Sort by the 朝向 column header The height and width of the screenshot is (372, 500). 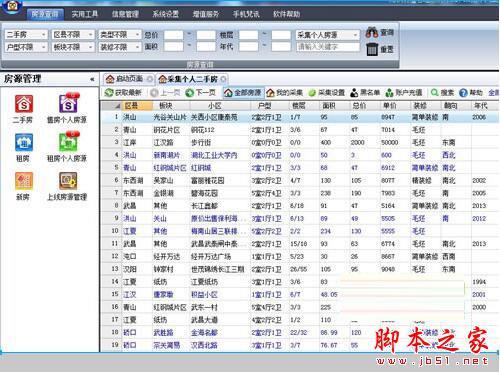tap(456, 106)
